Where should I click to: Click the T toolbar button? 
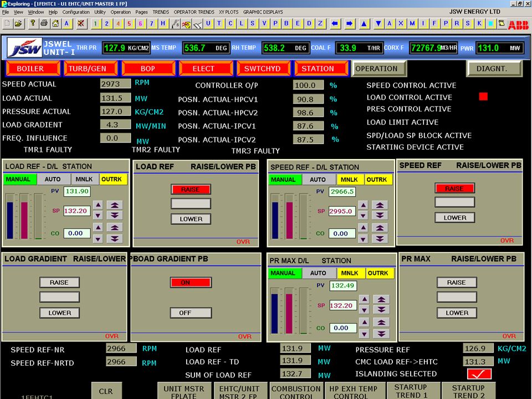pyautogui.click(x=219, y=24)
